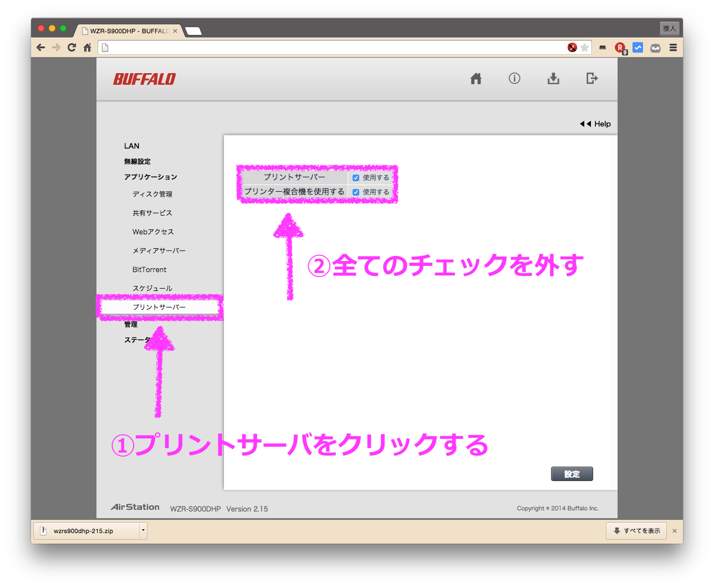The width and height of the screenshot is (714, 588).
Task: Bookmark the page with star icon
Action: pos(584,48)
